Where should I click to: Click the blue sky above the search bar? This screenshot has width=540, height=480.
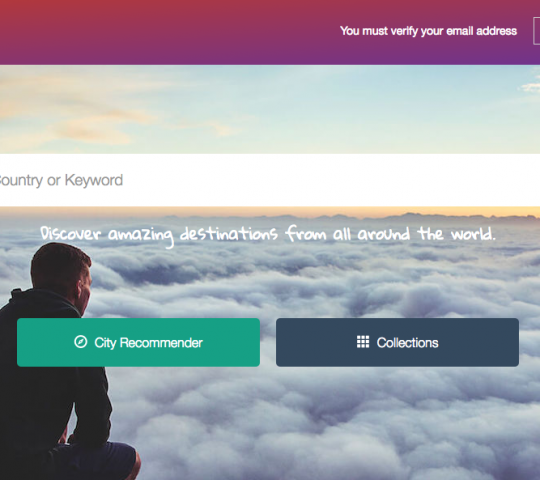click(x=310, y=107)
